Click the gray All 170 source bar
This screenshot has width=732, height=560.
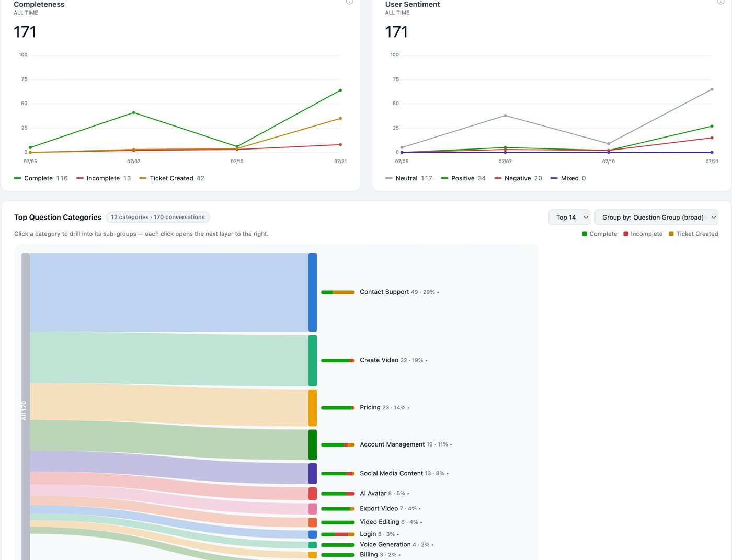[26, 407]
